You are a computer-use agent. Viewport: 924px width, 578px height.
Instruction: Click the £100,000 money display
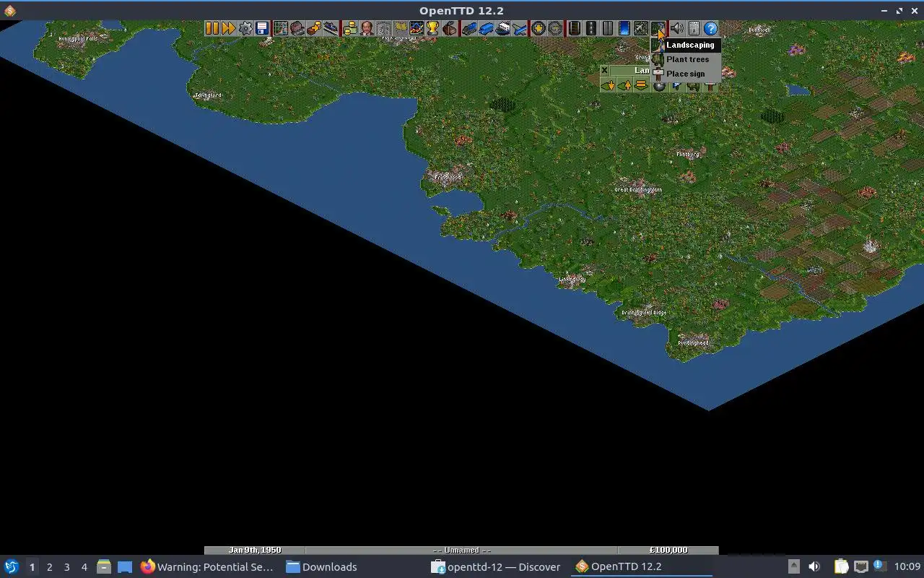668,550
